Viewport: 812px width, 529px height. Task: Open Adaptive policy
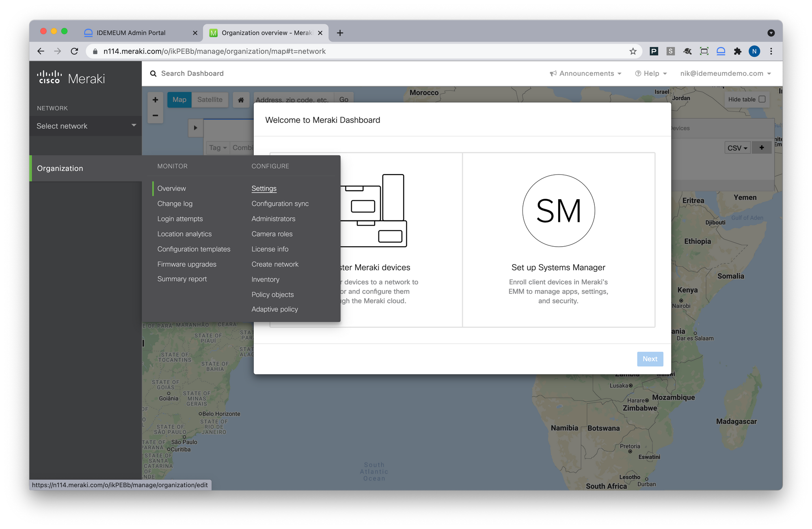[275, 309]
